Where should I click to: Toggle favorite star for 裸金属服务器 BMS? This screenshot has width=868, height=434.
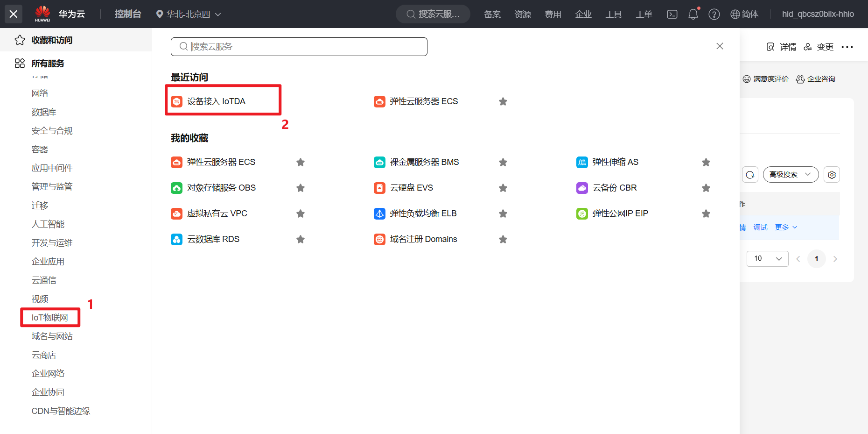tap(503, 162)
